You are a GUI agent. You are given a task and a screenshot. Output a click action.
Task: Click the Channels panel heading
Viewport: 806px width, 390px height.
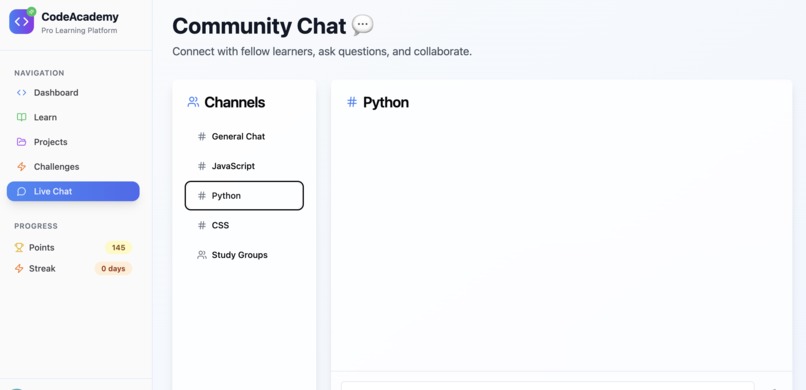pyautogui.click(x=235, y=102)
